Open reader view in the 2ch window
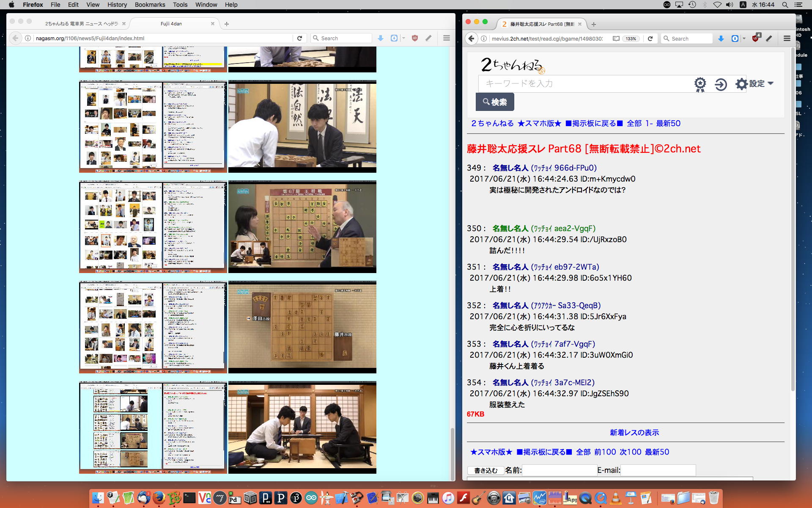The height and width of the screenshot is (508, 812). 616,39
